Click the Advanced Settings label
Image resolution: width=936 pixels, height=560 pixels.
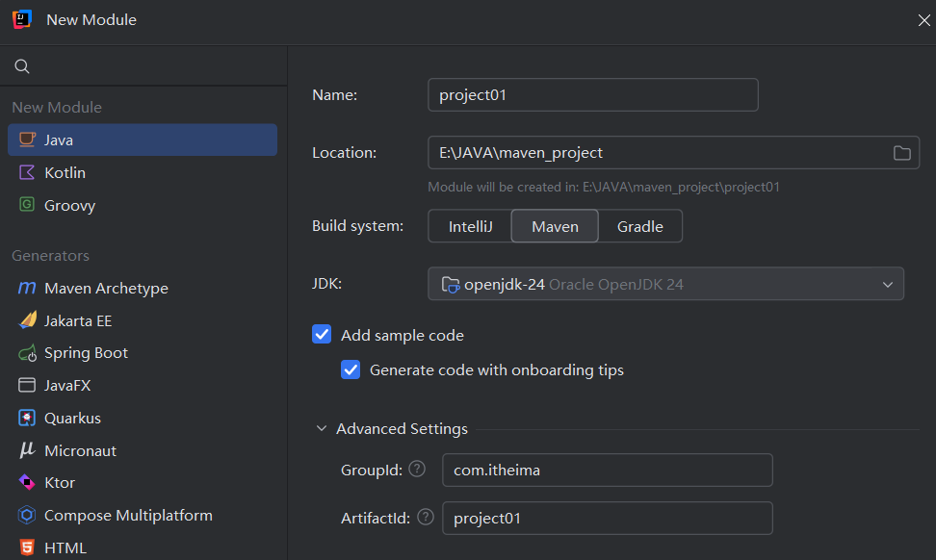402,429
